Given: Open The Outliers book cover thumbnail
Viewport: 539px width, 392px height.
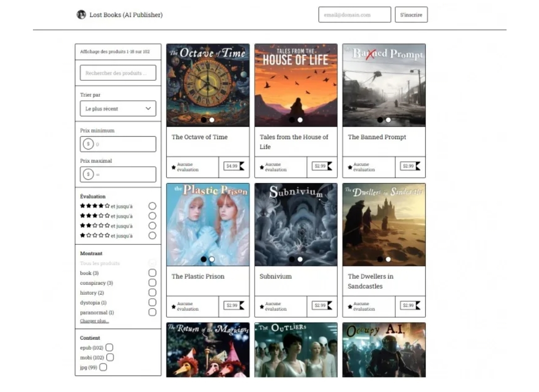Looking at the screenshot, I should 295,350.
